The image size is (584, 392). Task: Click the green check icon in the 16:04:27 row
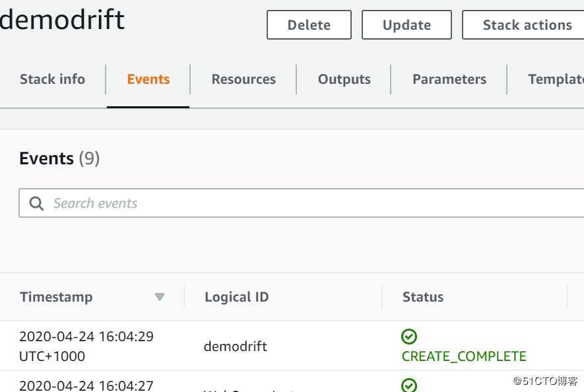[x=409, y=385]
